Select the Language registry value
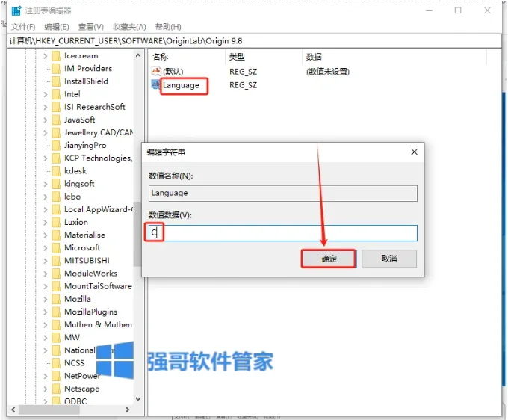The height and width of the screenshot is (420, 508). click(x=181, y=85)
